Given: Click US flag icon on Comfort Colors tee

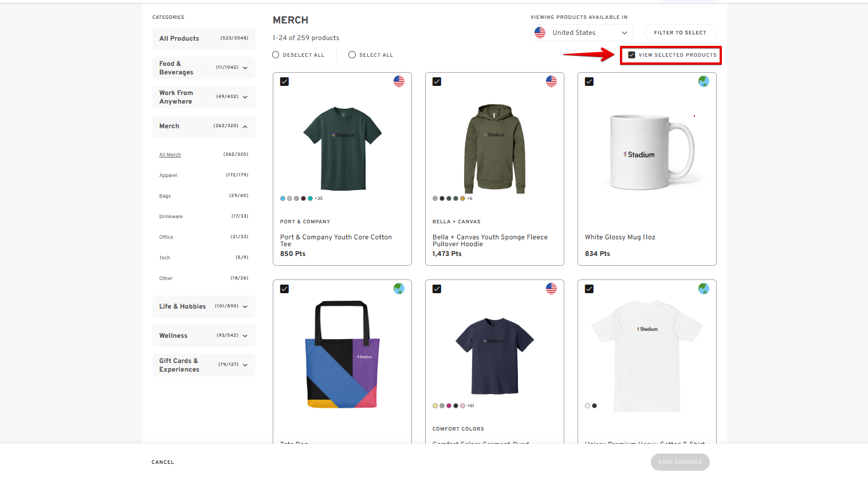Looking at the screenshot, I should click(x=551, y=289).
